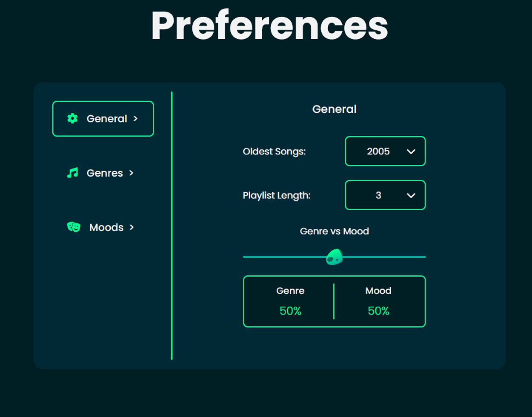
Task: Click the Genre vs Mood label
Action: [334, 231]
